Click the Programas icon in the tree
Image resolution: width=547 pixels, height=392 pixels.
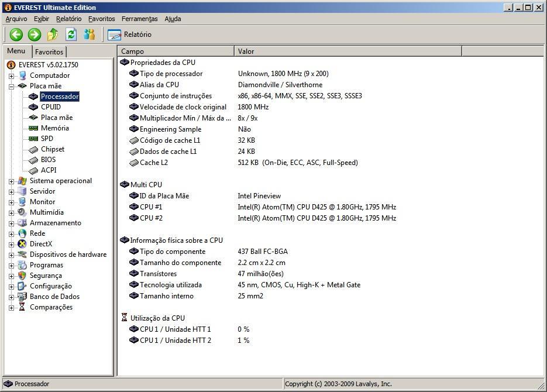tap(22, 265)
